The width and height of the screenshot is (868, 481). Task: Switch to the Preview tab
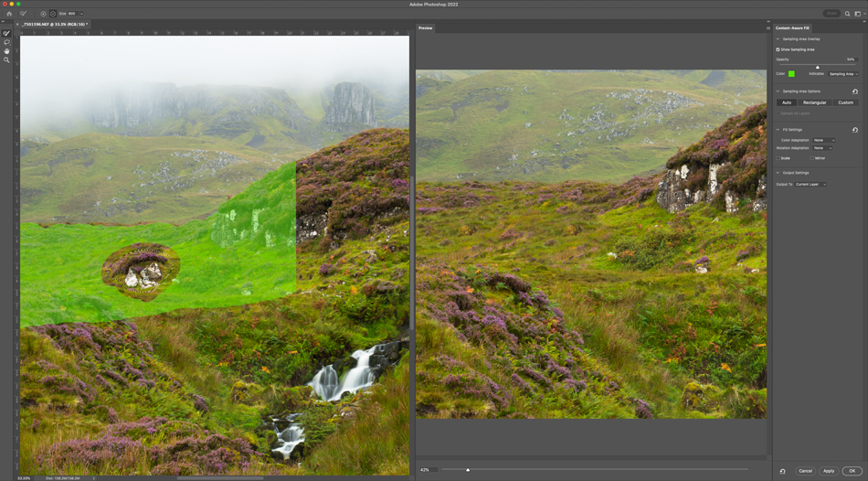click(x=426, y=28)
